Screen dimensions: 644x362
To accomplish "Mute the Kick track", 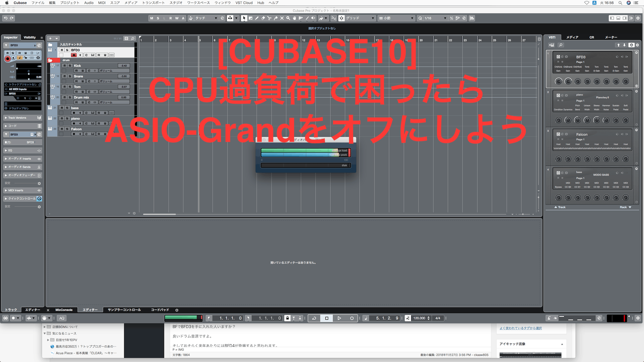I will coord(64,66).
